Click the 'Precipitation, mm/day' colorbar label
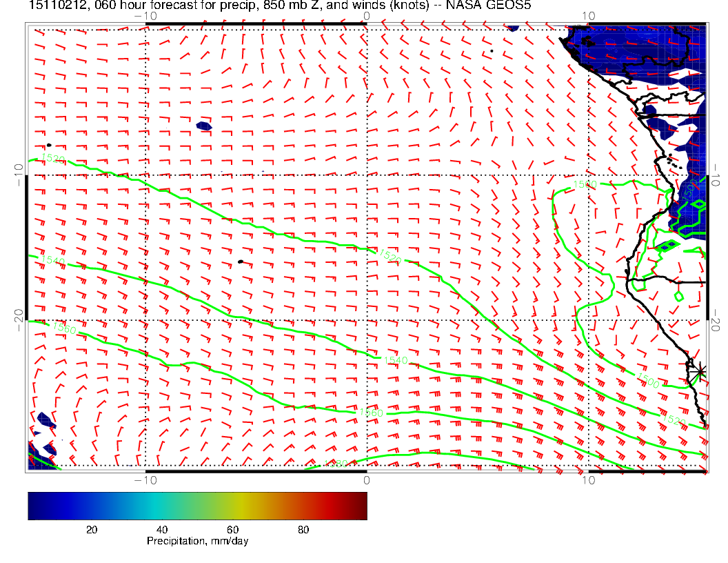This screenshot has height=563, width=728. click(x=198, y=541)
